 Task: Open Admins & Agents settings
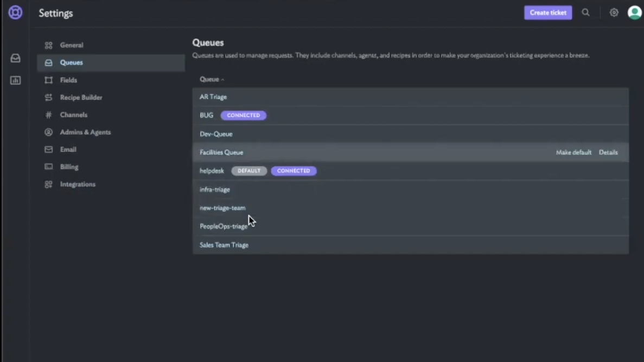tap(85, 132)
